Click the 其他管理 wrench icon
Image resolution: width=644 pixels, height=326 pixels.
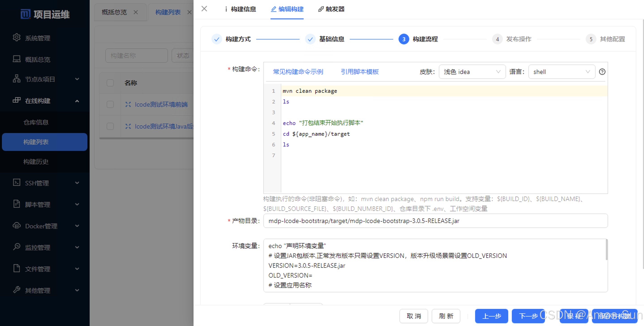[17, 290]
